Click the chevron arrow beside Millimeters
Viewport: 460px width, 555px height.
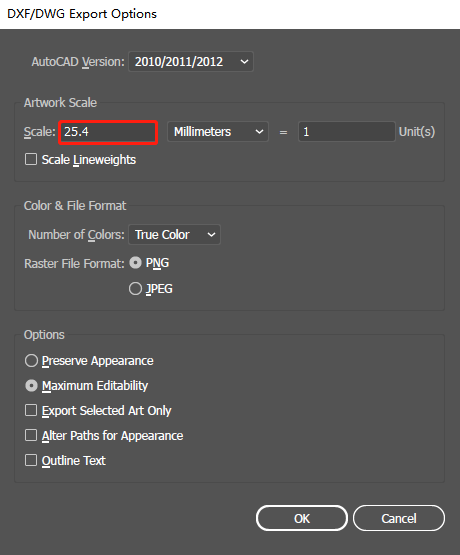tap(259, 132)
